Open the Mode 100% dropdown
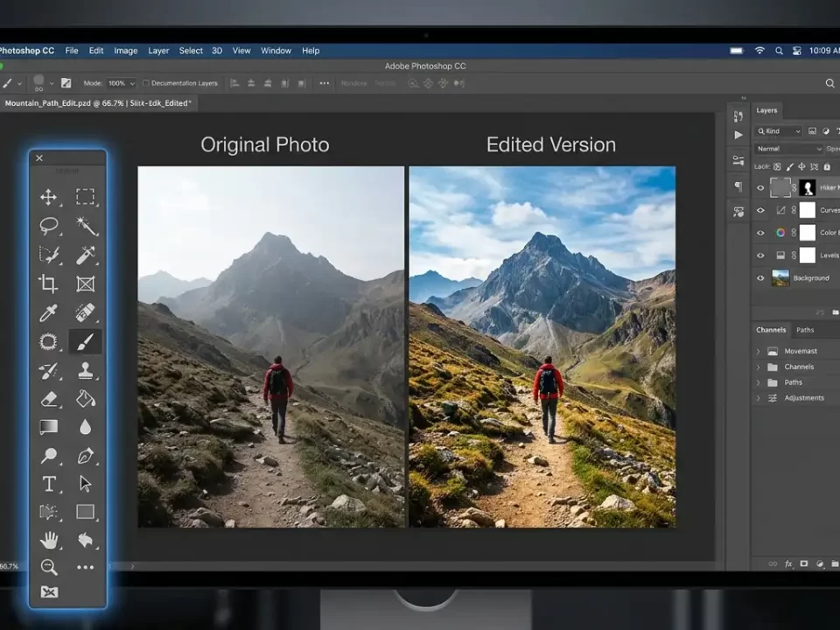Image resolution: width=840 pixels, height=630 pixels. (121, 83)
